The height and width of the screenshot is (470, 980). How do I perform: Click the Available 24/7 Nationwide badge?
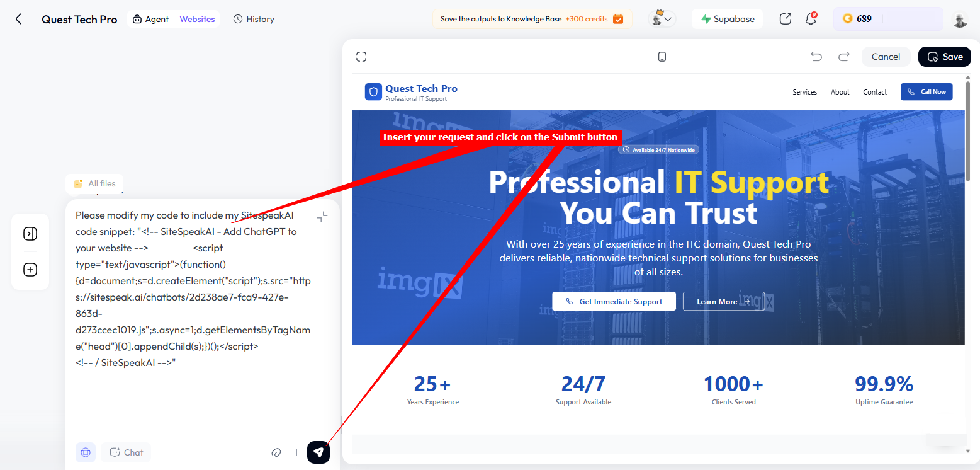click(658, 150)
